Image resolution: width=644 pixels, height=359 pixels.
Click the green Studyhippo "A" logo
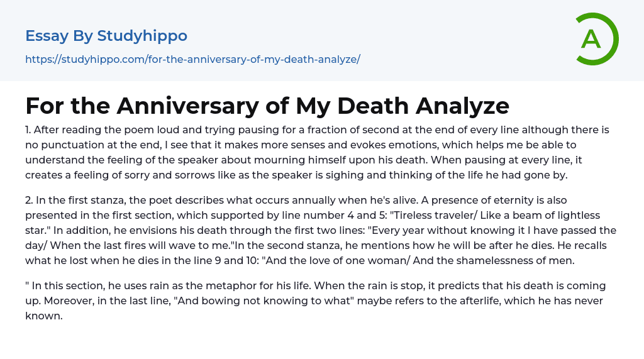click(x=591, y=39)
